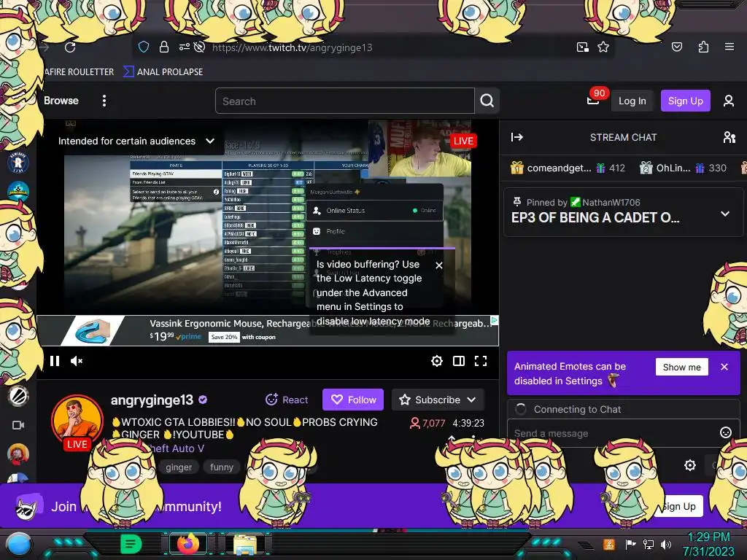This screenshot has width=747, height=560.
Task: Bookmark this page with the star icon
Action: click(x=603, y=47)
